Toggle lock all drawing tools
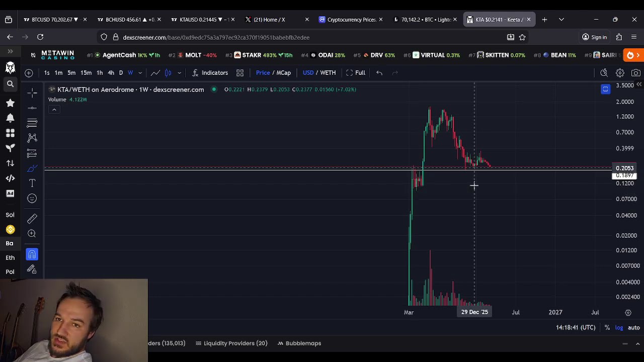644x362 pixels. tap(32, 269)
